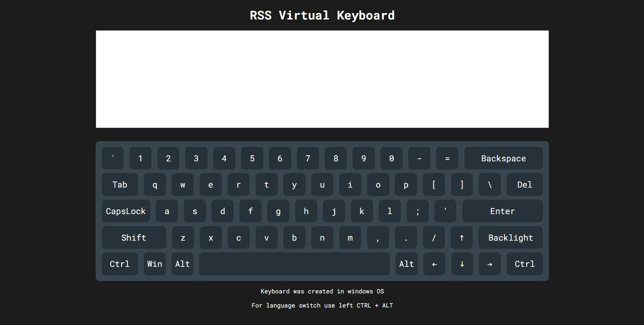Screen dimensions: 644x325
Task: Click the letter e key
Action: pyautogui.click(x=211, y=185)
